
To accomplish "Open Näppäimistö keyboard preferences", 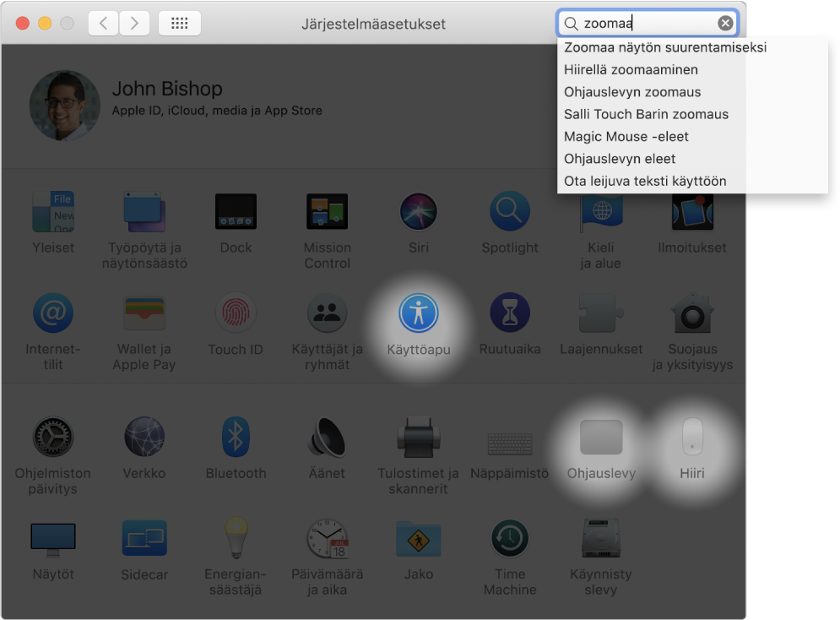I will click(510, 443).
